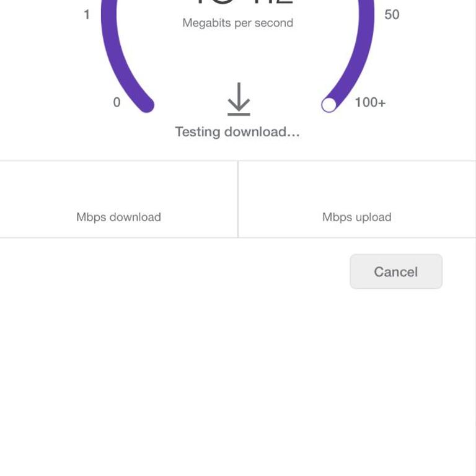The width and height of the screenshot is (476, 476).
Task: Click the "Megabits per second" text
Action: [x=238, y=23]
